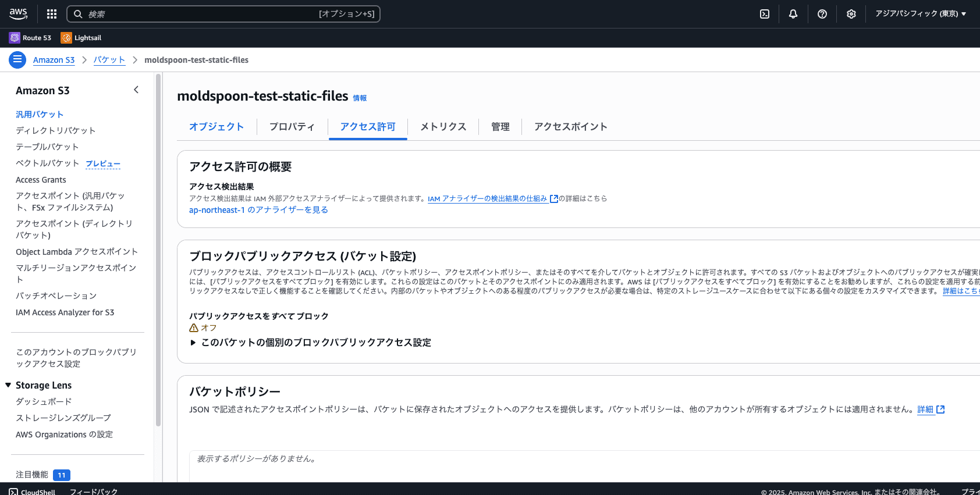Open 汎用バケット in the sidebar
Screen dimensions: 980x495
[x=40, y=115]
